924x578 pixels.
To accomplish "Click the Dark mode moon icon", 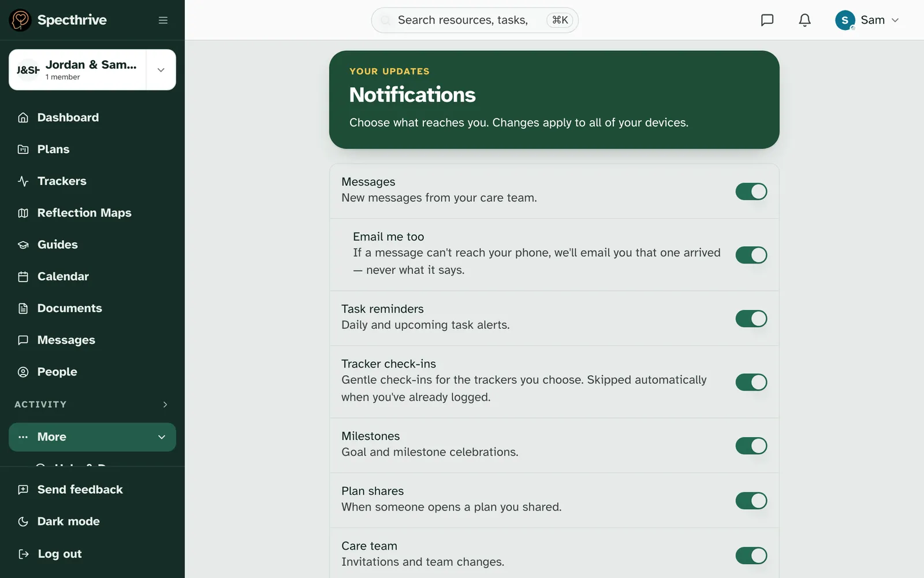I will (23, 522).
